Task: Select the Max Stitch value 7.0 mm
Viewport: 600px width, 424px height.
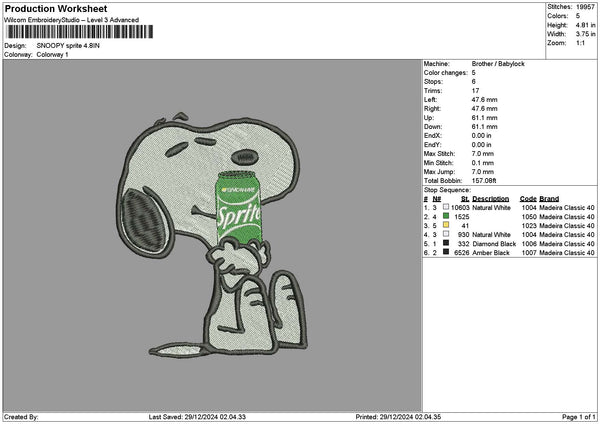Action: click(483, 154)
